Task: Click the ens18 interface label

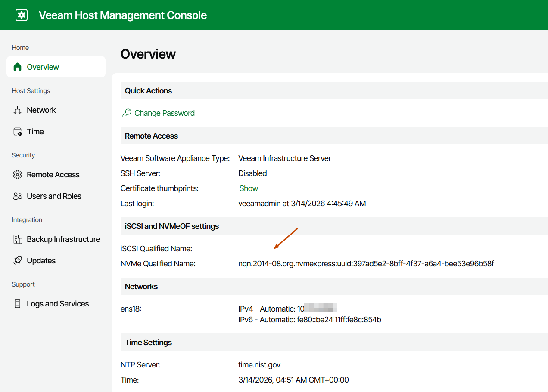Action: point(131,309)
